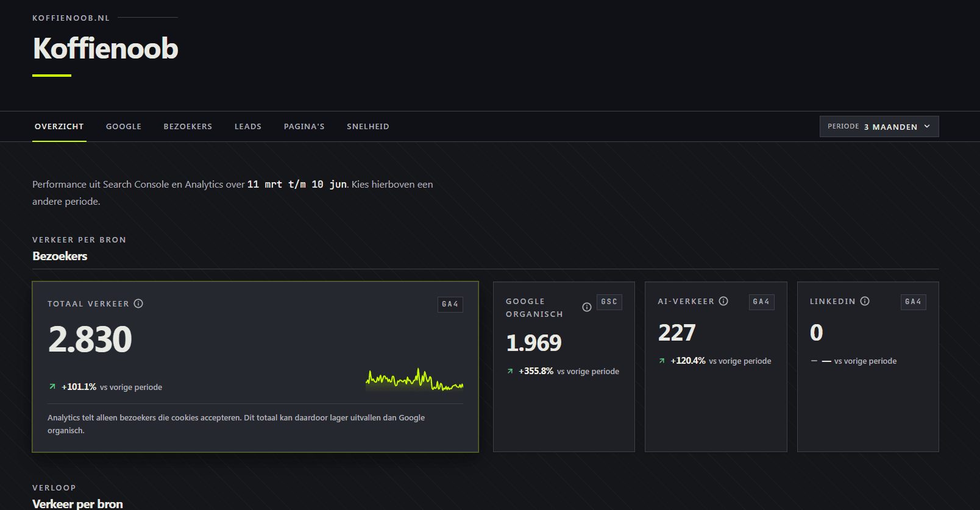Click the KOFFIENOOB.NL domain label
This screenshot has height=510, width=980.
(x=71, y=18)
